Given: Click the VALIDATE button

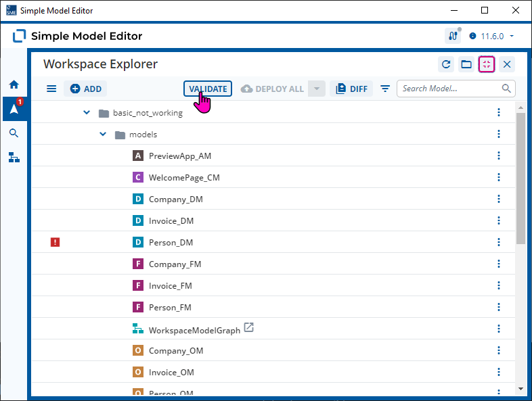Looking at the screenshot, I should coord(208,89).
